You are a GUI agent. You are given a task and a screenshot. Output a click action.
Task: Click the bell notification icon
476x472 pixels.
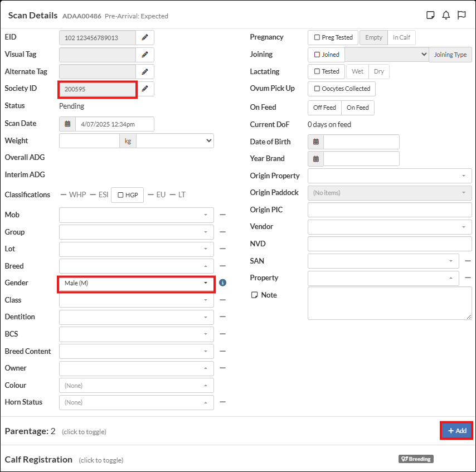click(x=446, y=16)
